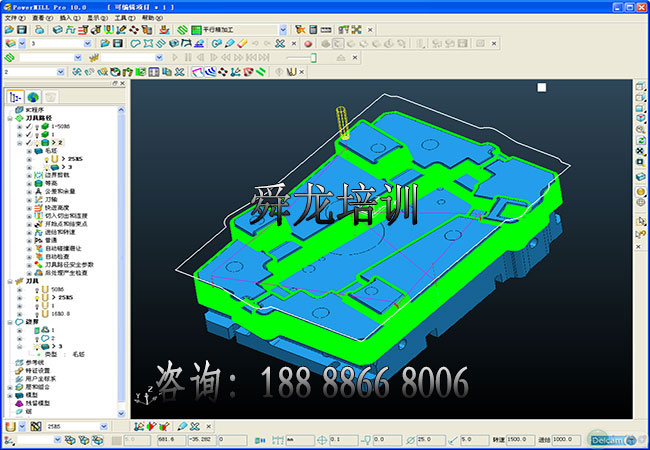The image size is (650, 450).
Task: Switch to the explorer tree tab
Action: (15, 97)
